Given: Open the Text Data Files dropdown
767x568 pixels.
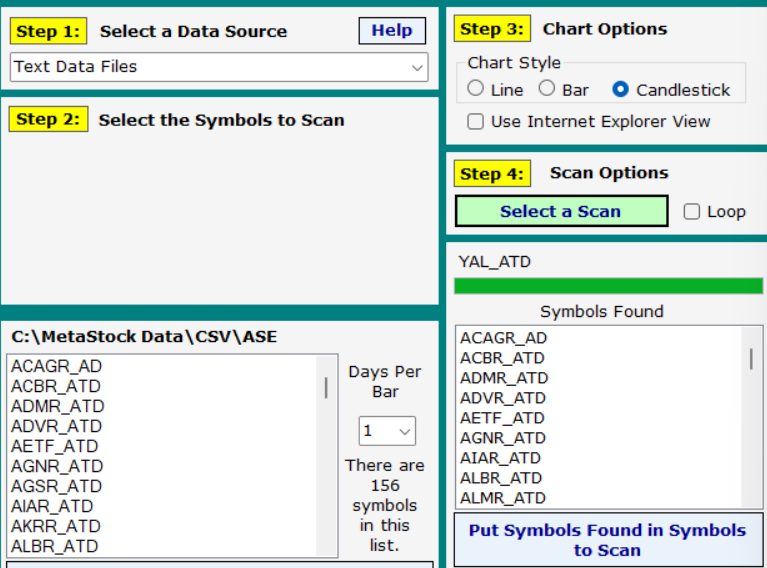Looking at the screenshot, I should [x=219, y=67].
